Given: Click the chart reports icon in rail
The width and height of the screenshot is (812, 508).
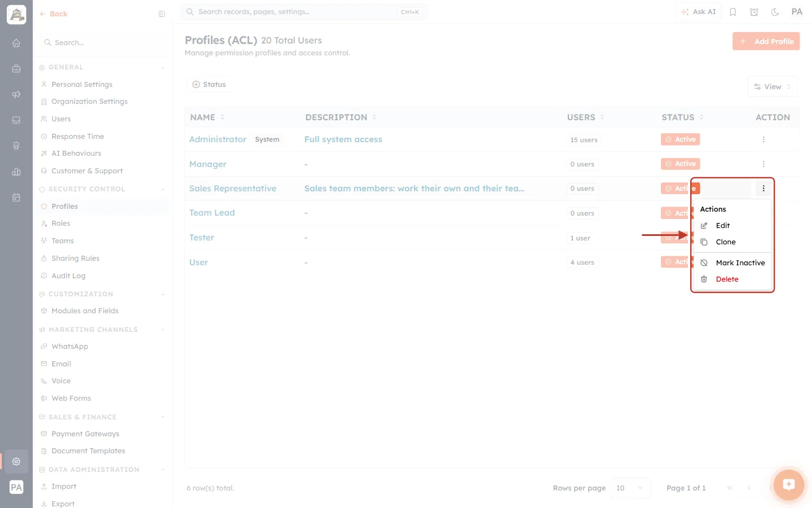Looking at the screenshot, I should [16, 172].
